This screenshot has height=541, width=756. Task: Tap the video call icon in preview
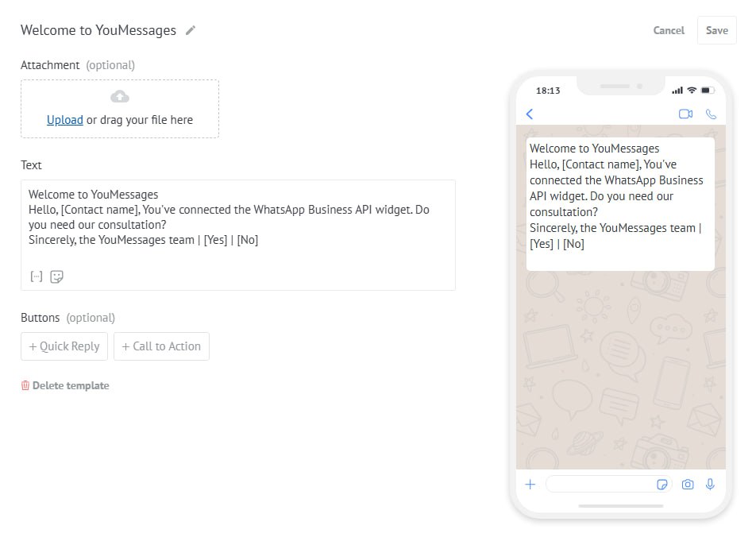pyautogui.click(x=685, y=114)
